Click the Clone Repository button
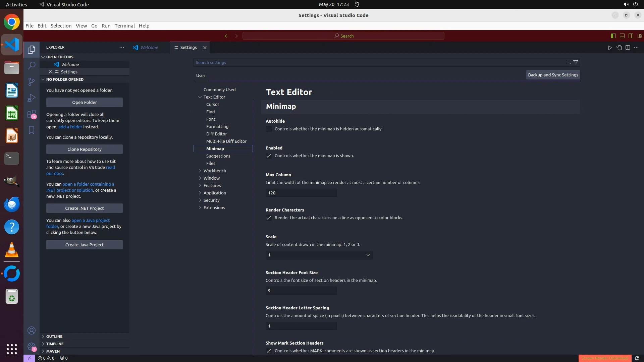Viewport: 644px width, 362px height. (x=84, y=149)
